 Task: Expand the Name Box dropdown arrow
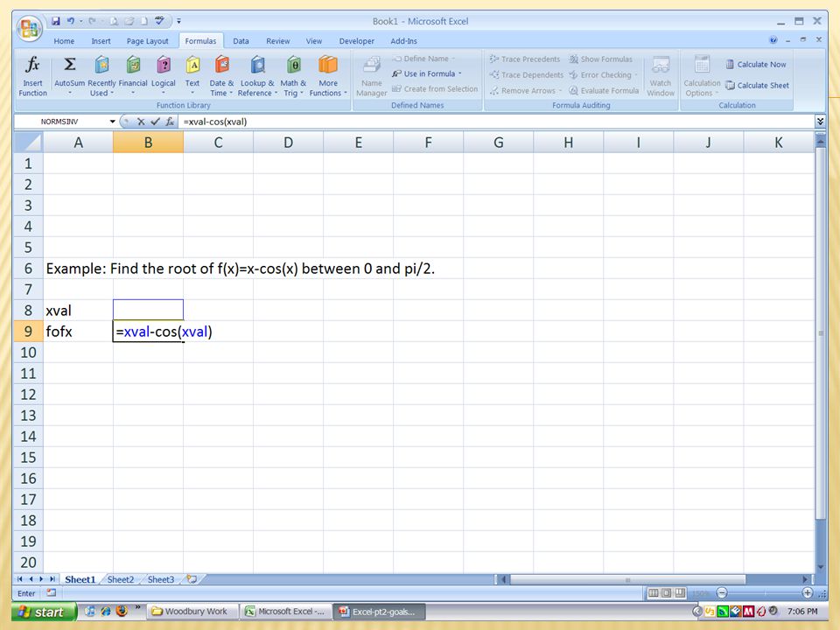pyautogui.click(x=113, y=122)
